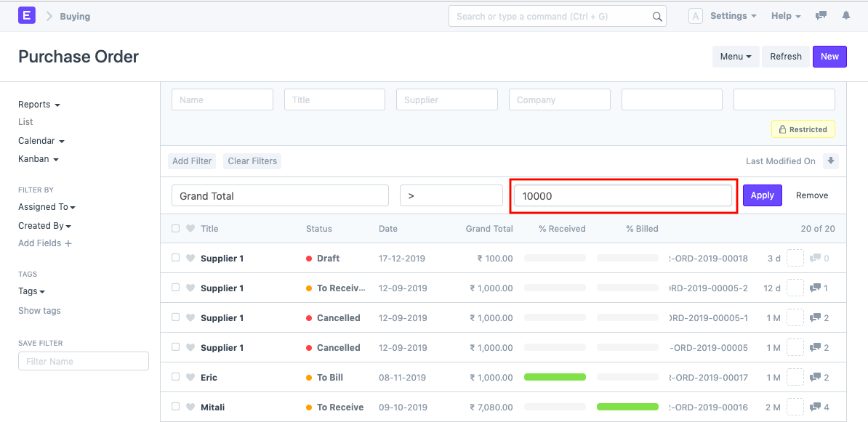The image size is (868, 422).
Task: Open the Menu dropdown near Refresh
Action: 736,56
